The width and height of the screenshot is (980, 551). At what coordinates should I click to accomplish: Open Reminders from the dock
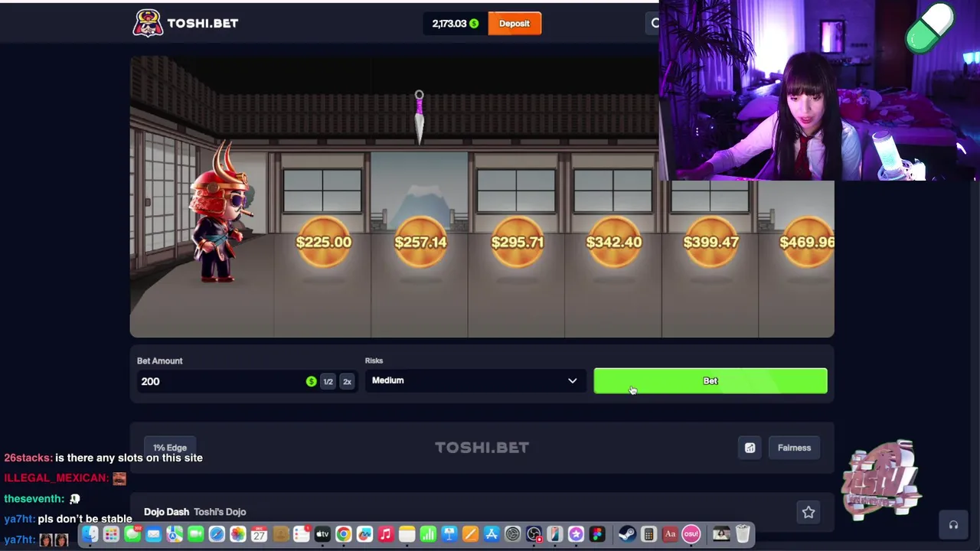[301, 534]
